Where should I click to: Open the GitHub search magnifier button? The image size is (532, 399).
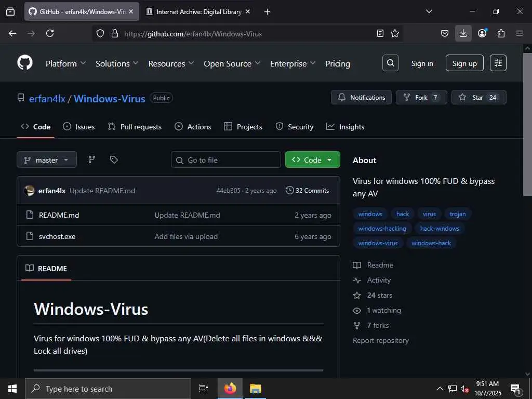coord(391,63)
